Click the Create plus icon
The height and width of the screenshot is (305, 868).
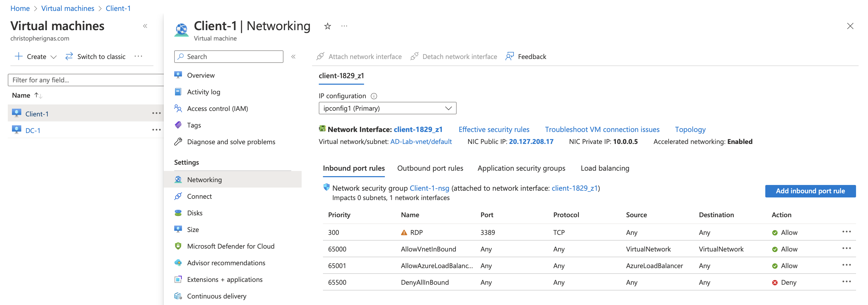coord(19,56)
